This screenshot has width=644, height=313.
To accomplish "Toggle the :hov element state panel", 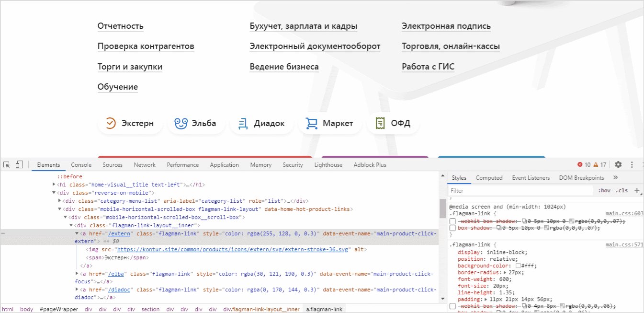I will pyautogui.click(x=604, y=190).
